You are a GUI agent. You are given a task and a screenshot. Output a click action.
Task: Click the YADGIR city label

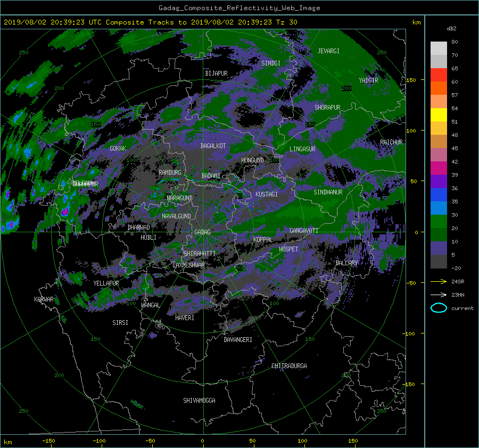pyautogui.click(x=368, y=80)
